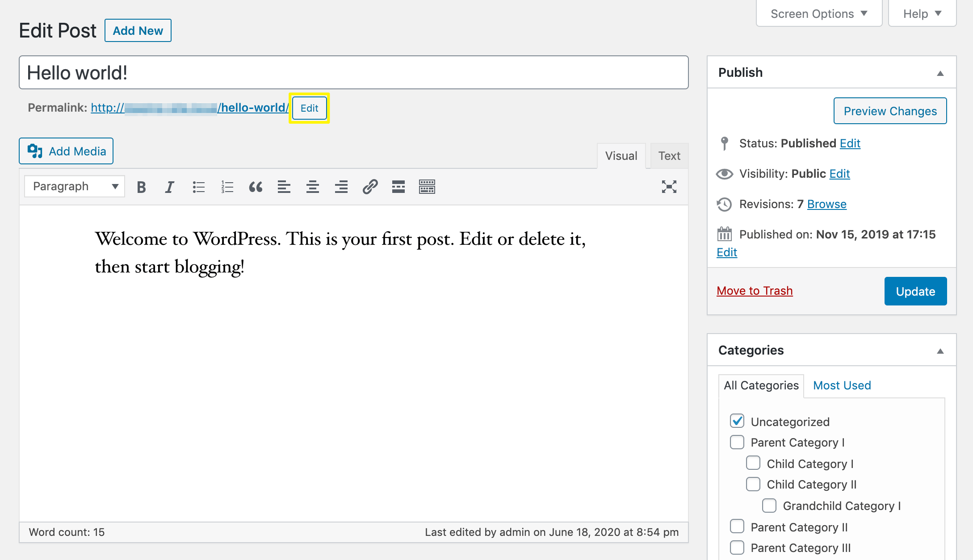Viewport: 973px width, 560px height.
Task: Click the permalink Edit button
Action: tap(310, 108)
